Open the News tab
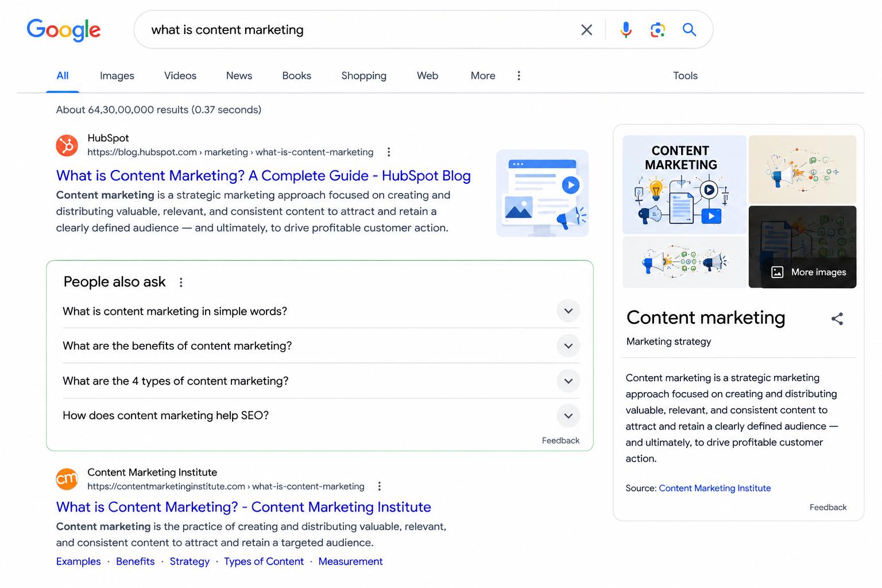This screenshot has width=882, height=588. pyautogui.click(x=239, y=76)
